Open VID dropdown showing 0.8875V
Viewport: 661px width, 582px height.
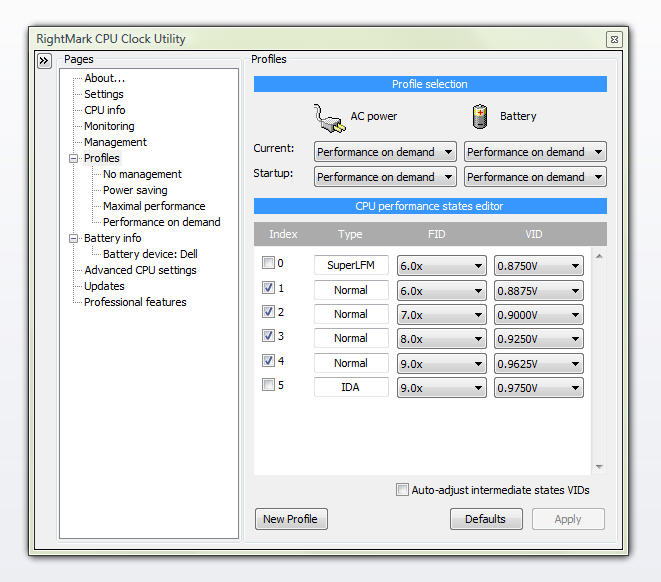pos(539,291)
